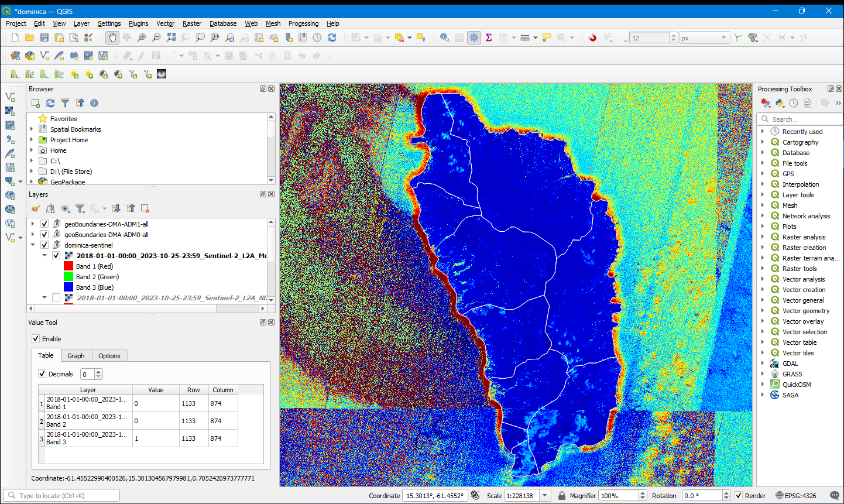
Task: Uncheck visibility of geoBoundaries-DMA-ADM1-all layer
Action: (x=45, y=222)
